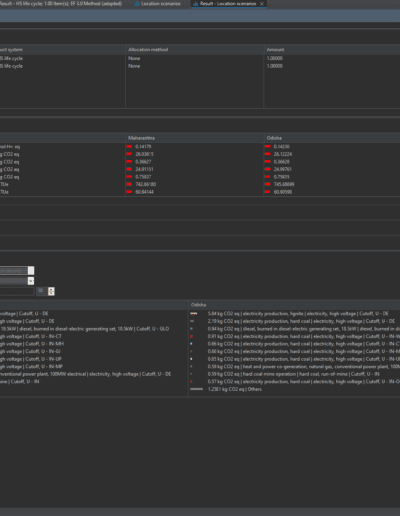Click the grey Others contribution bar icon
The height and width of the screenshot is (516, 400).
point(197,389)
